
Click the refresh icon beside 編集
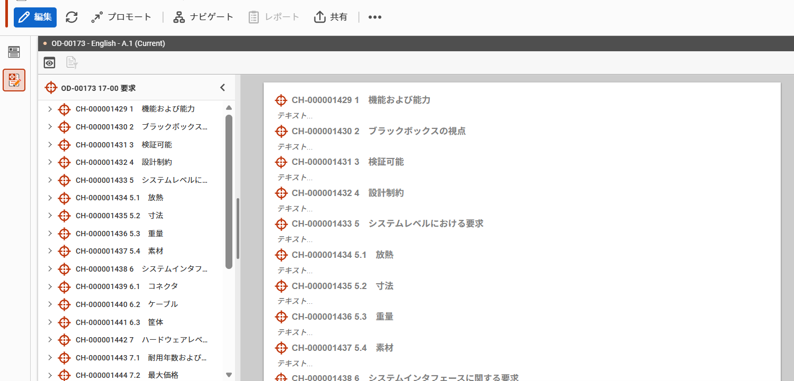click(72, 17)
